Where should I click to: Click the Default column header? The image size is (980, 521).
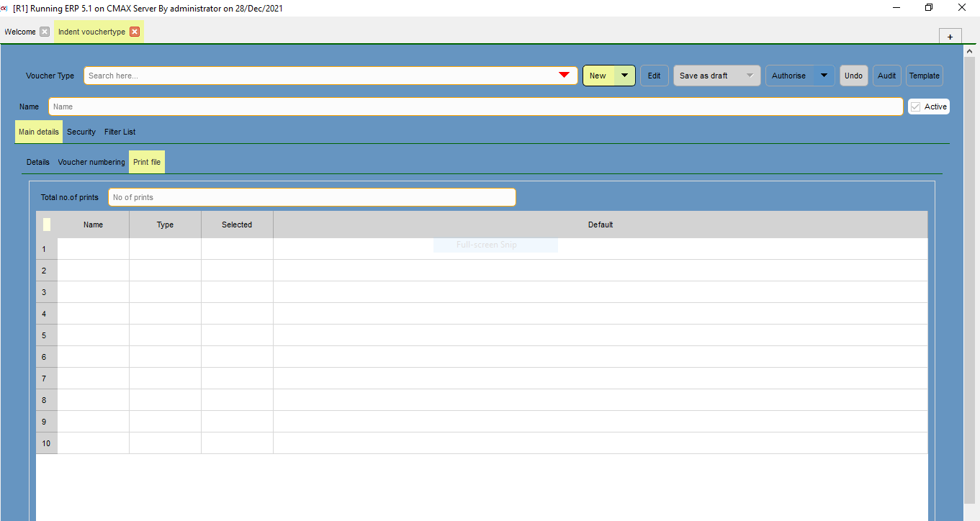601,225
